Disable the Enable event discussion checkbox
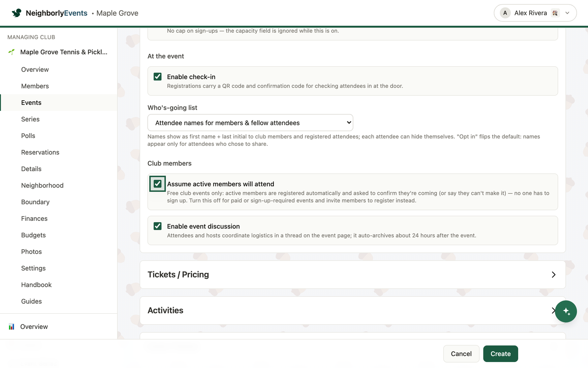The height and width of the screenshot is (368, 588). [x=158, y=226]
